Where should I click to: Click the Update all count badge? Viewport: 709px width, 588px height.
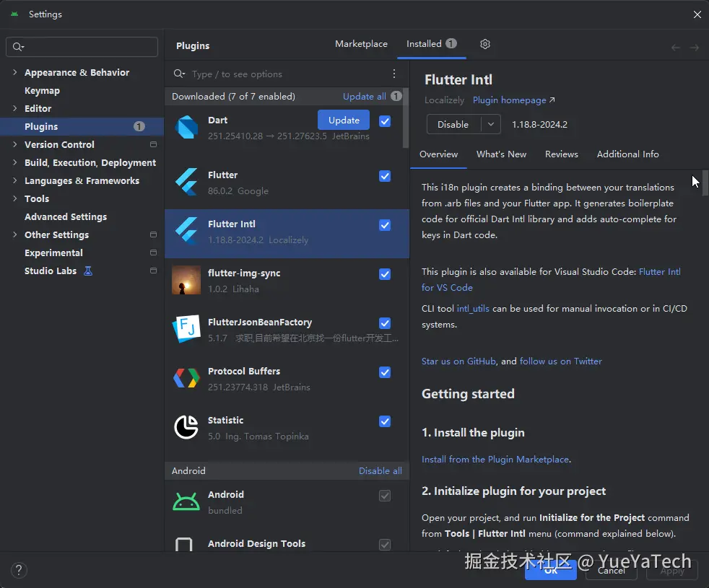coord(396,96)
